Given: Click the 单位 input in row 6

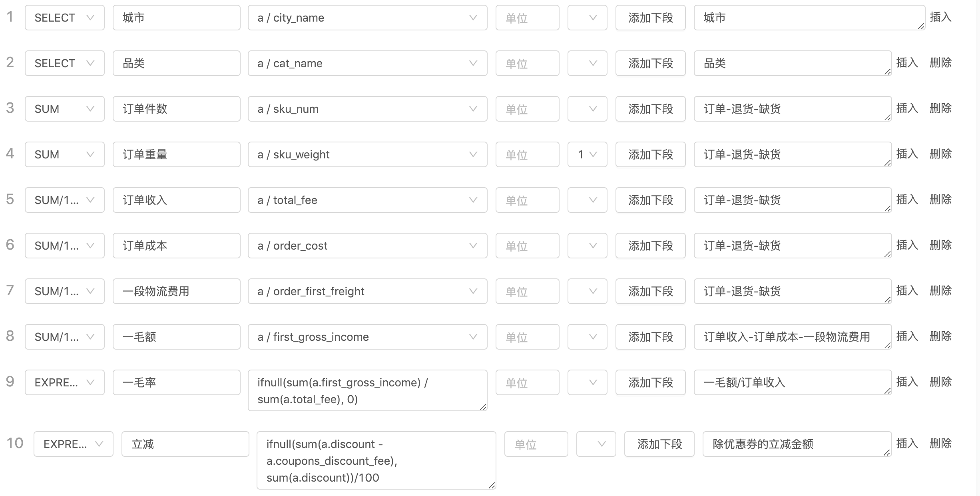Looking at the screenshot, I should click(x=527, y=246).
